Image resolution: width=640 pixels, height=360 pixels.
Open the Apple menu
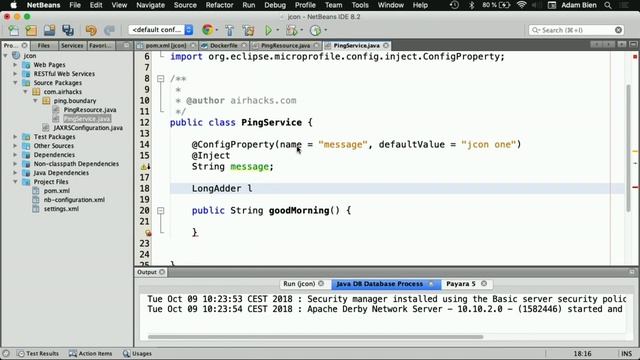point(13,5)
